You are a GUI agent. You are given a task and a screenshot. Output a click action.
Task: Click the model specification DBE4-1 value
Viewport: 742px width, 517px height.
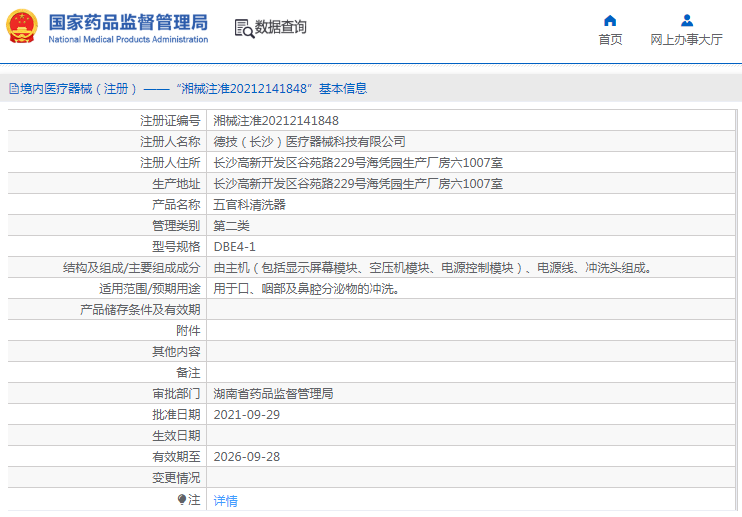[235, 247]
